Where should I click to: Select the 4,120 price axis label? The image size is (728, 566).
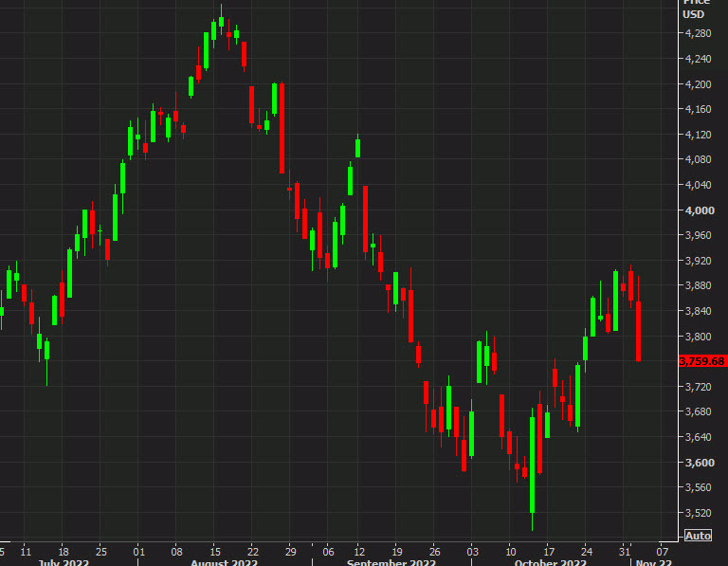(699, 135)
